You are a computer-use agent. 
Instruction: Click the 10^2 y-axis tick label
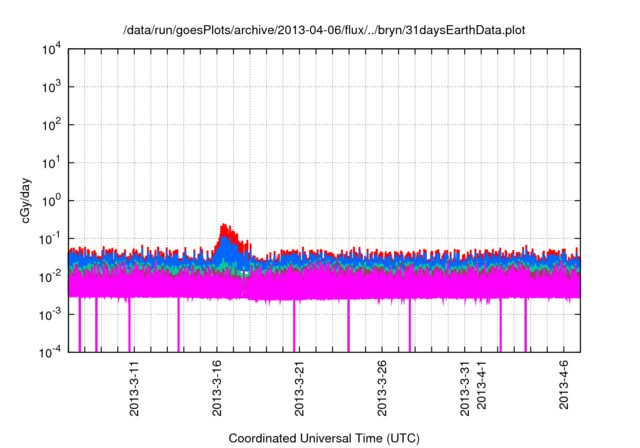[x=52, y=125]
